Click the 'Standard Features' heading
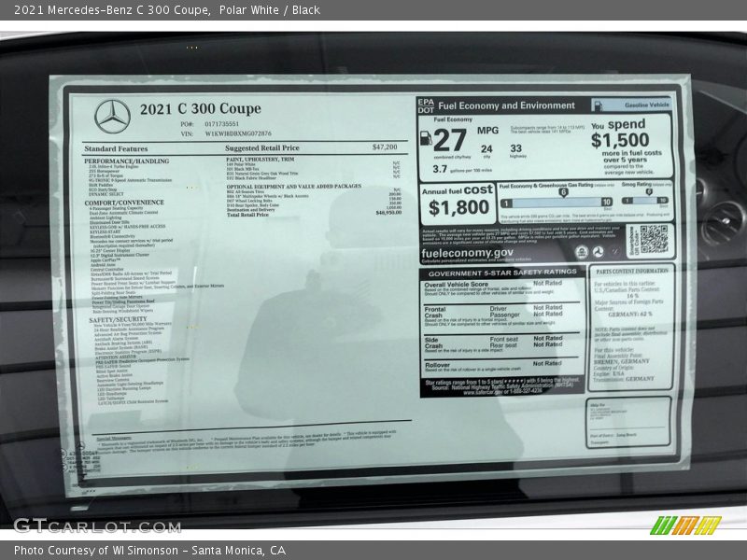Screen dimensions: 747x560 tap(116, 148)
